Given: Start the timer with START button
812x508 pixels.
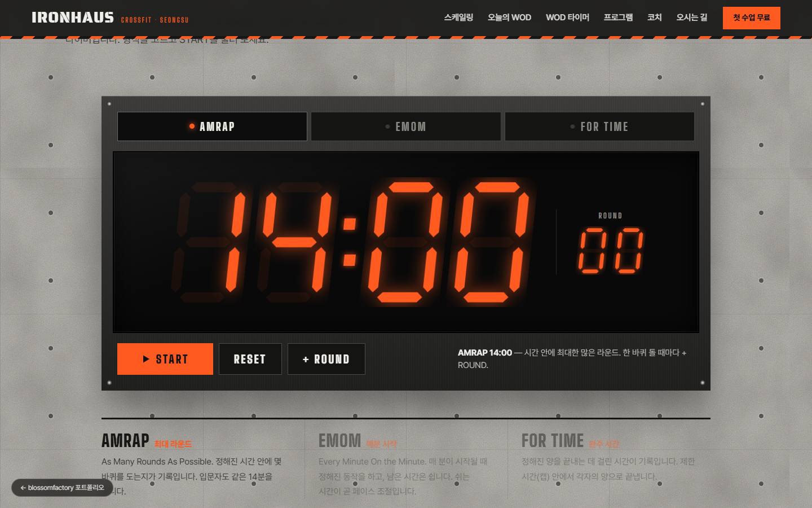Looking at the screenshot, I should coord(165,359).
